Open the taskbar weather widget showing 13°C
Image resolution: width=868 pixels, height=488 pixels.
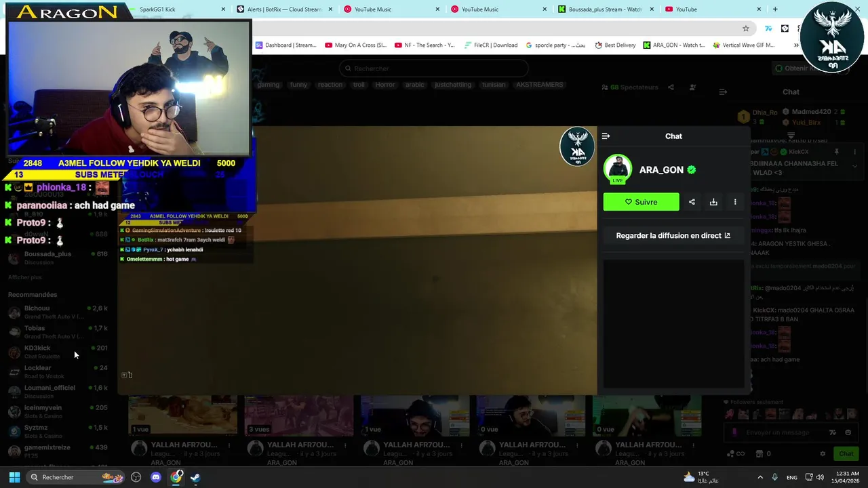[701, 477]
